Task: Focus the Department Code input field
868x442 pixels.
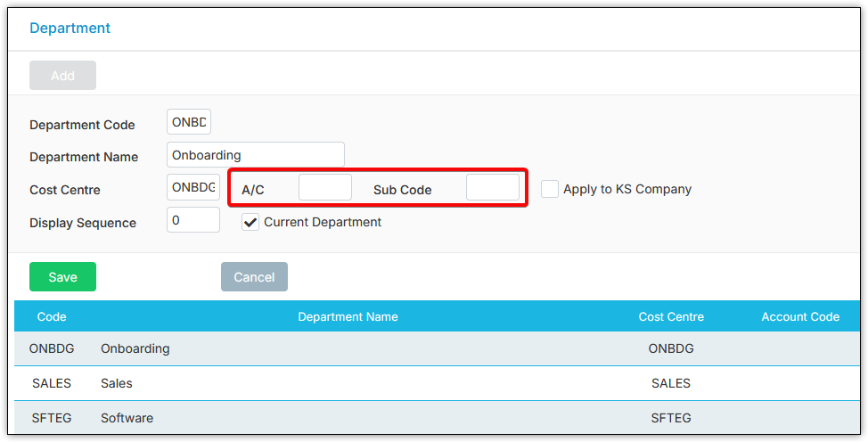Action: pos(189,124)
